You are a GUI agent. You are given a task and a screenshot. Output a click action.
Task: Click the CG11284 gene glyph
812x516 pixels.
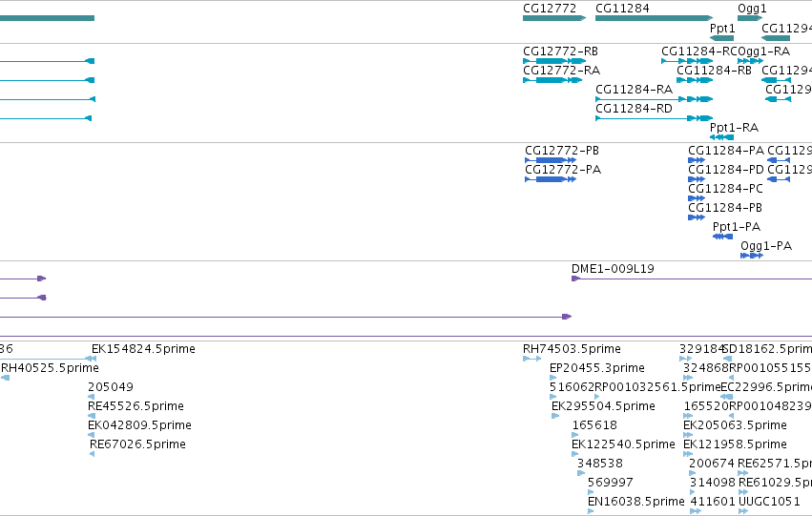[x=654, y=18]
